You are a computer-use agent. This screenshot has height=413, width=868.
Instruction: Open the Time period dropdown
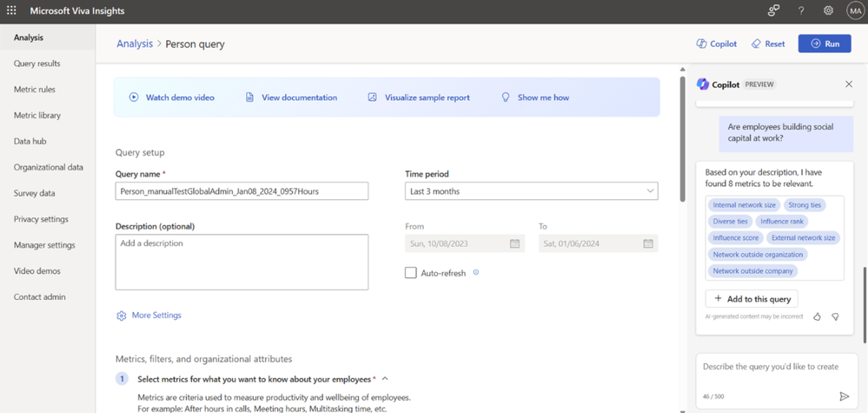(x=532, y=191)
